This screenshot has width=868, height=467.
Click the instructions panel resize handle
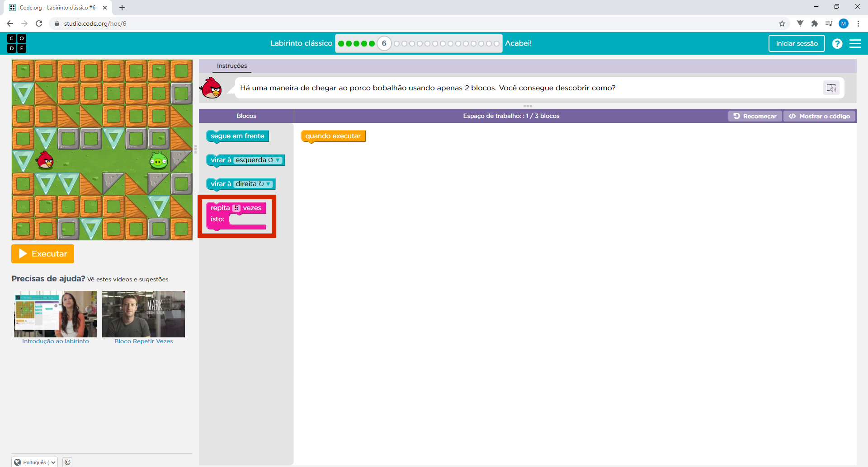tap(528, 106)
